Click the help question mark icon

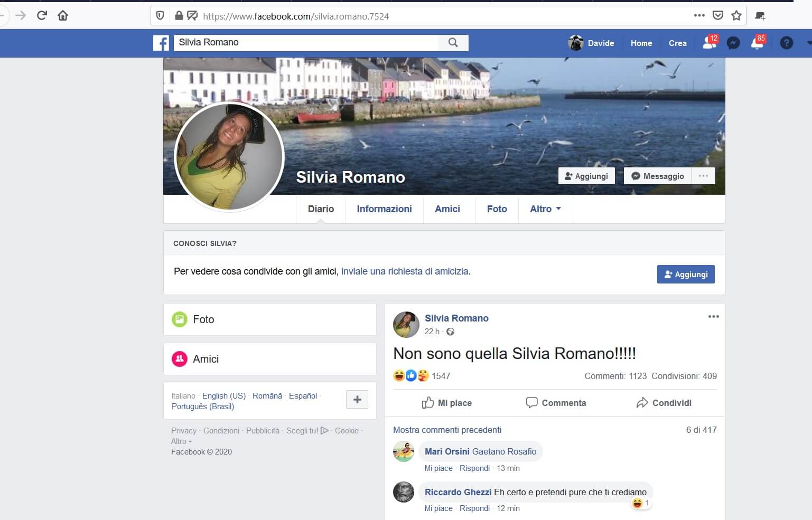786,43
